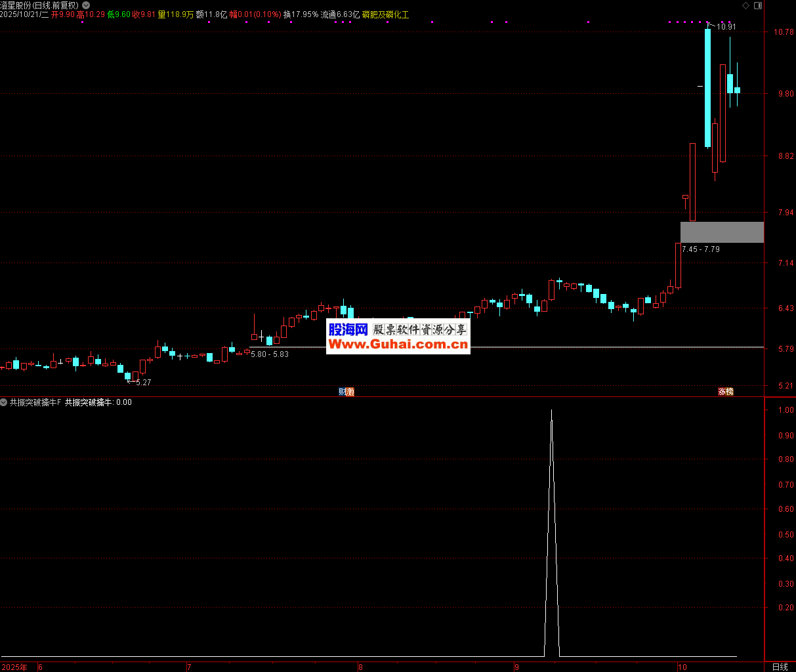Click the gray gap box labeled 7.45 - 7.79
The height and width of the screenshot is (672, 796).
pos(722,232)
